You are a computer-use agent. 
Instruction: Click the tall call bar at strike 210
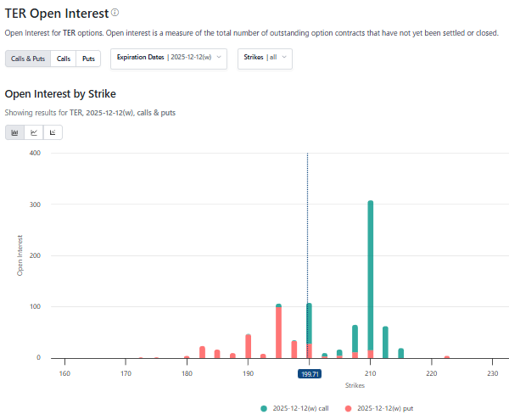pyautogui.click(x=371, y=272)
